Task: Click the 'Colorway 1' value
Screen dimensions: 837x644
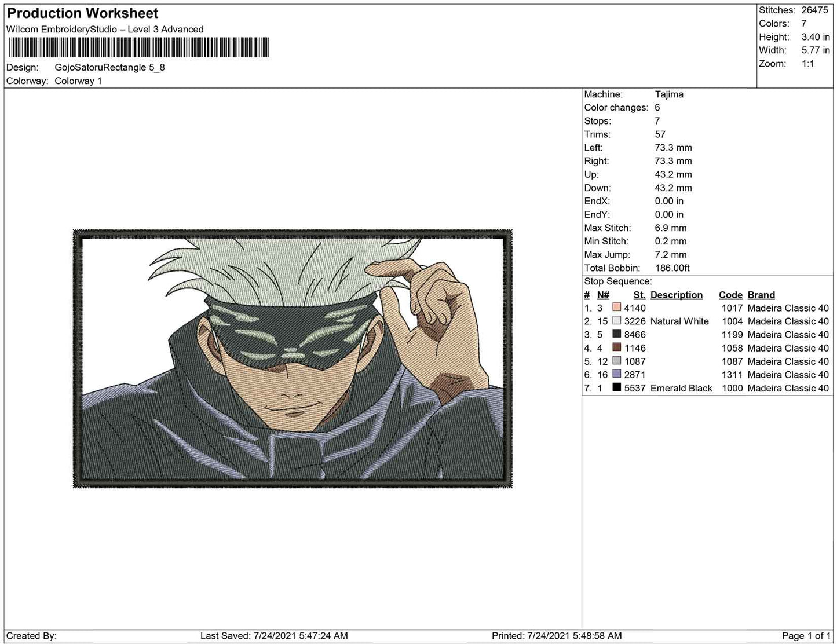Action: (x=78, y=80)
